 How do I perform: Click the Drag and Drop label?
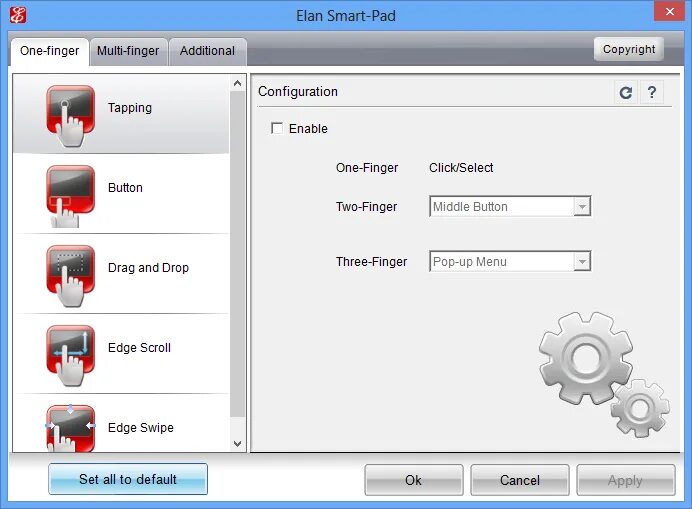(148, 268)
